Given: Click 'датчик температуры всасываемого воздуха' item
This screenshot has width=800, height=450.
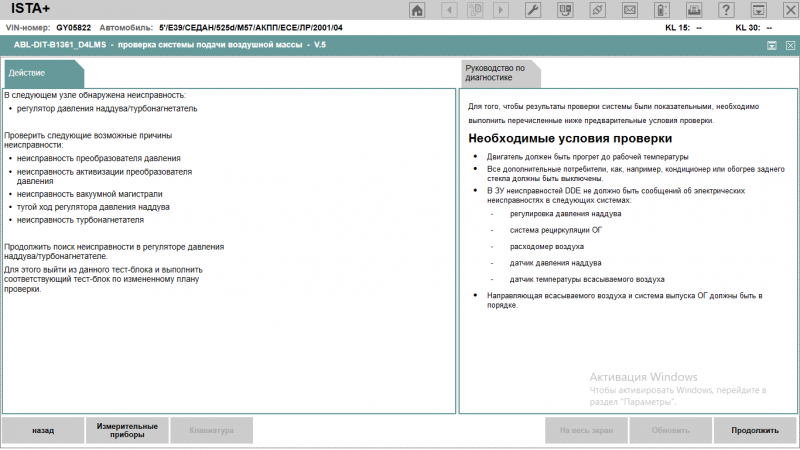Looking at the screenshot, I should pos(587,279).
